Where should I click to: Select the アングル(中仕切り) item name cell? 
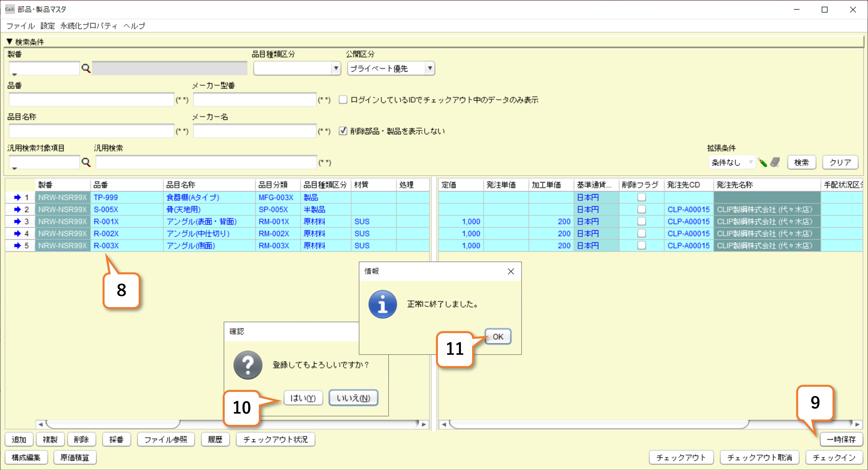point(210,234)
